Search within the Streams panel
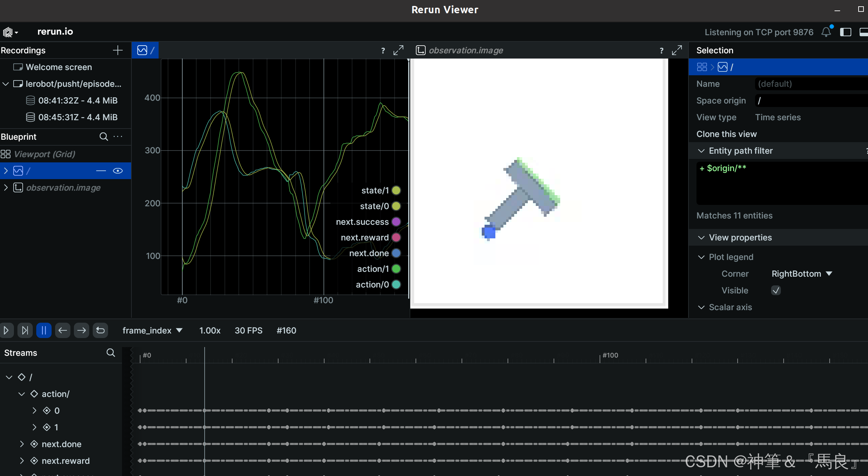868x476 pixels. 111,353
